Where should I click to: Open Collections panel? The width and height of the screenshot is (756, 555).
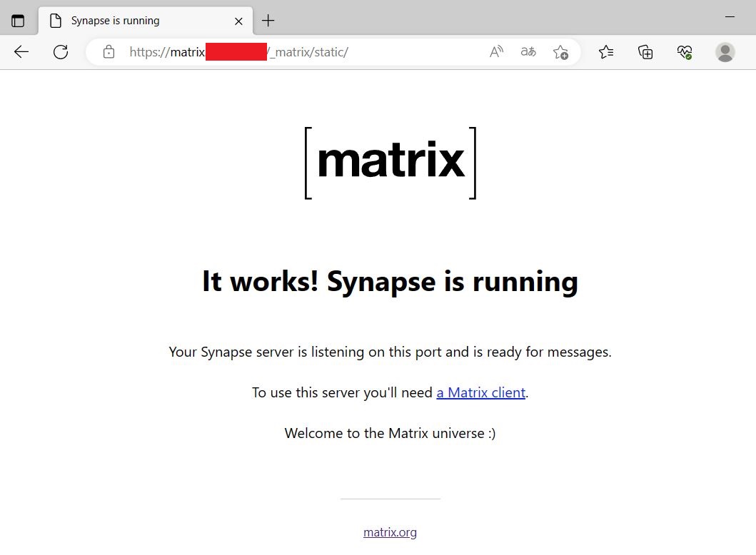(x=645, y=51)
